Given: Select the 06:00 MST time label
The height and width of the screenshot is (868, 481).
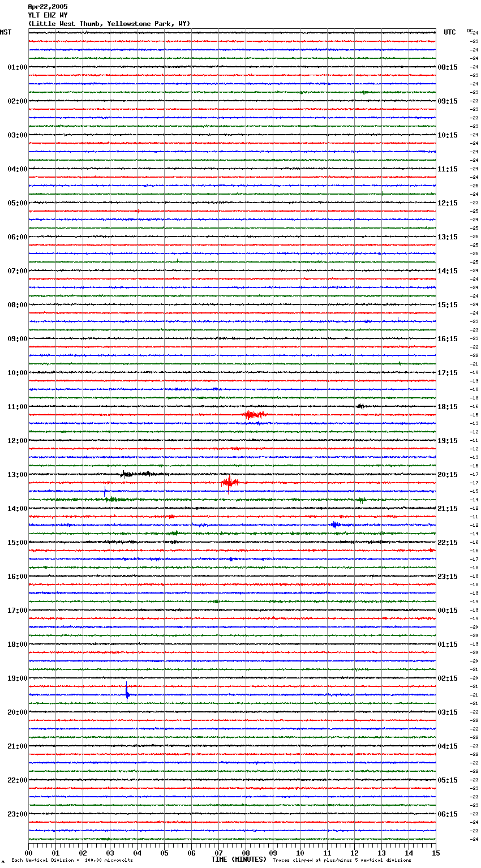Looking at the screenshot, I should coord(17,237).
